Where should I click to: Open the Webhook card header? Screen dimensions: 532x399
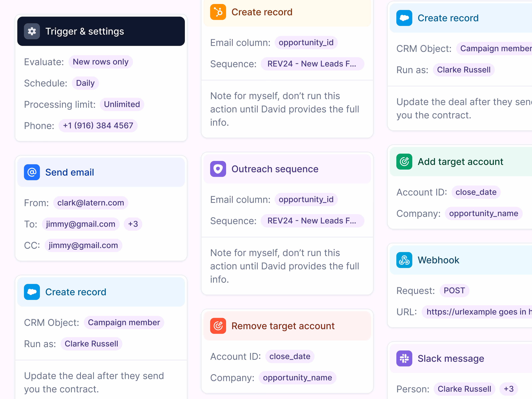(x=461, y=260)
